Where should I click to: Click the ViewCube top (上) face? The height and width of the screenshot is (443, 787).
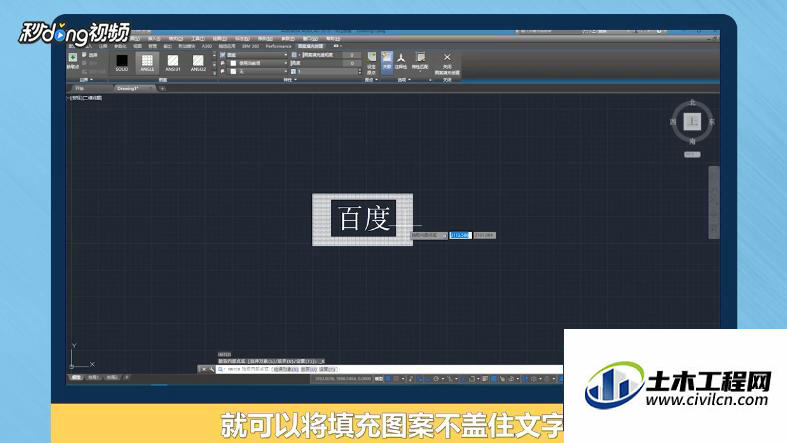pyautogui.click(x=692, y=121)
